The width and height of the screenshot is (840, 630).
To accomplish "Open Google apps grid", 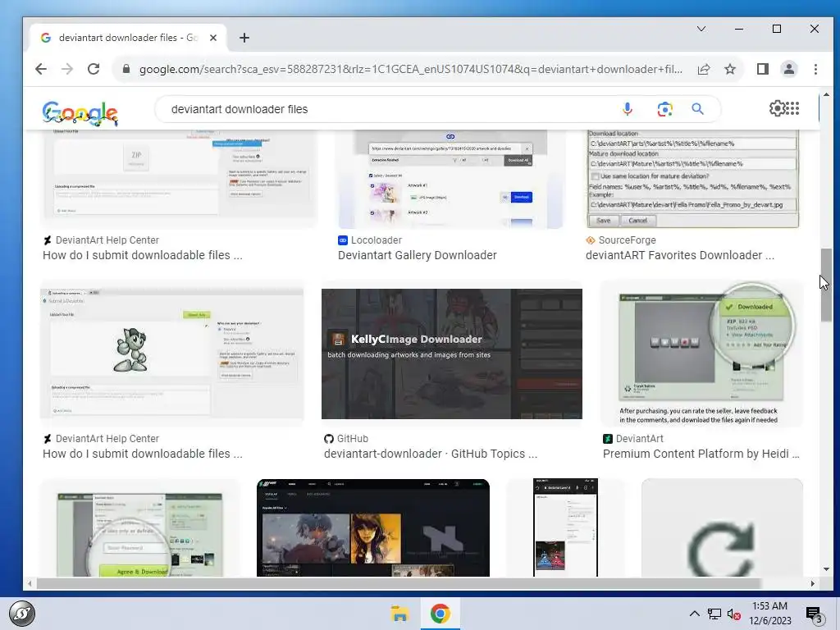I will tap(792, 108).
